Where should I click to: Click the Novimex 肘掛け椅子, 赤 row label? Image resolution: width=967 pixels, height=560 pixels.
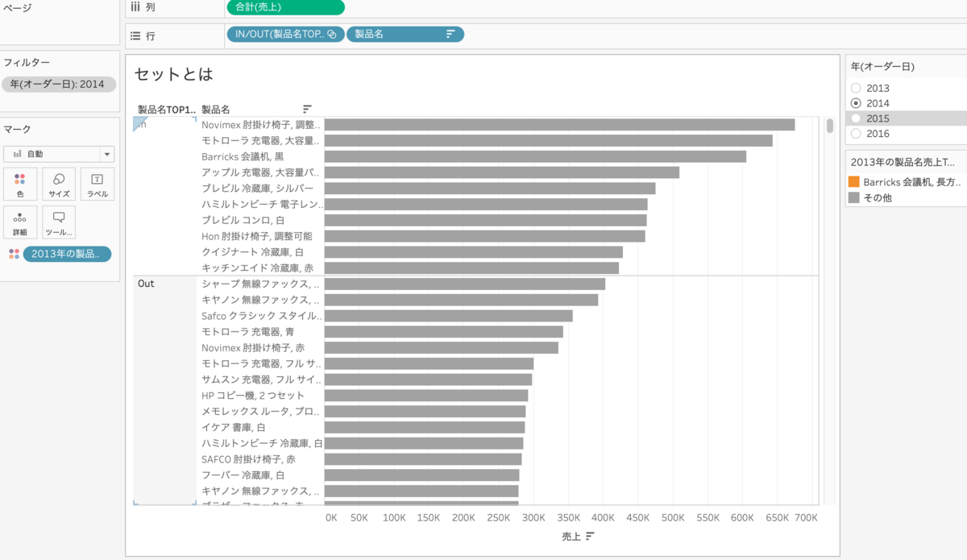(253, 347)
